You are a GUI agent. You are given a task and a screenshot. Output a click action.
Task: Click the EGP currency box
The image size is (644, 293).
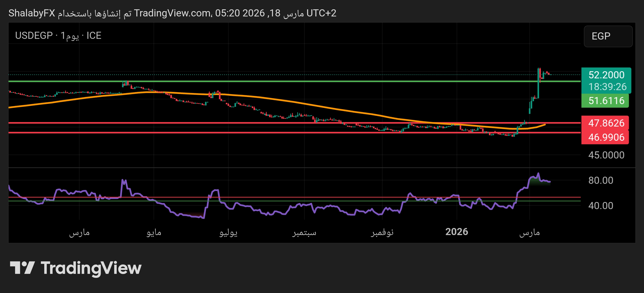[x=608, y=36]
